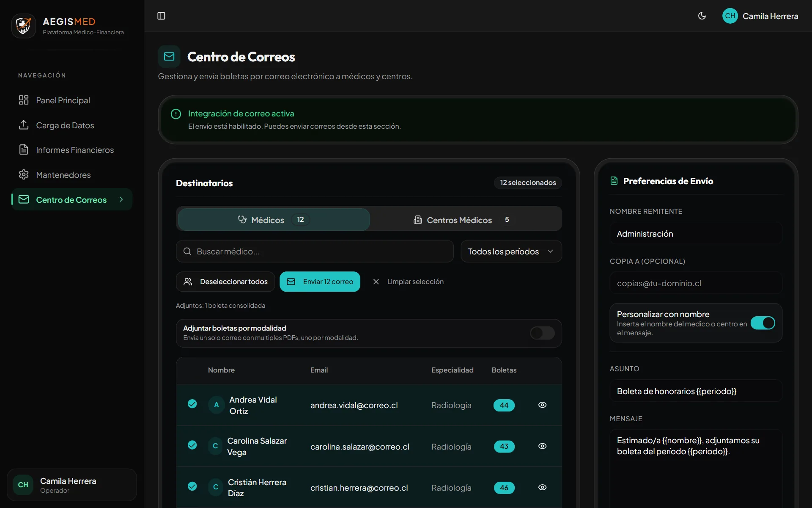Image resolution: width=812 pixels, height=508 pixels.
Task: Click boletas badge 46 for Cristián Herrera
Action: [504, 488]
